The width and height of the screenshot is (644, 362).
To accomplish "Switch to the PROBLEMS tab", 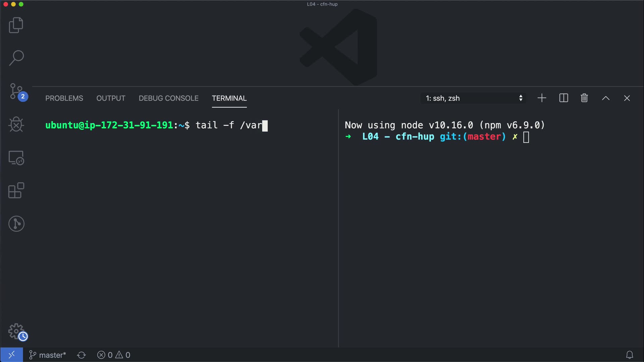I will coord(64,98).
